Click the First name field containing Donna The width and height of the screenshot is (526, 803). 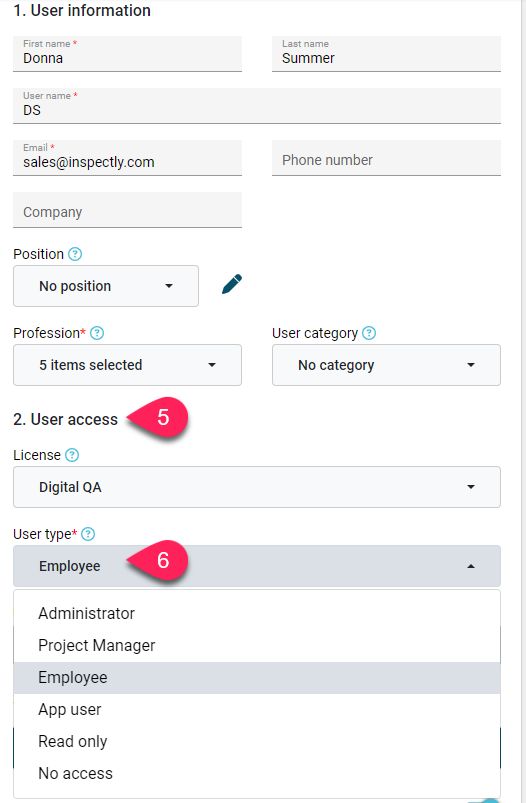click(128, 54)
